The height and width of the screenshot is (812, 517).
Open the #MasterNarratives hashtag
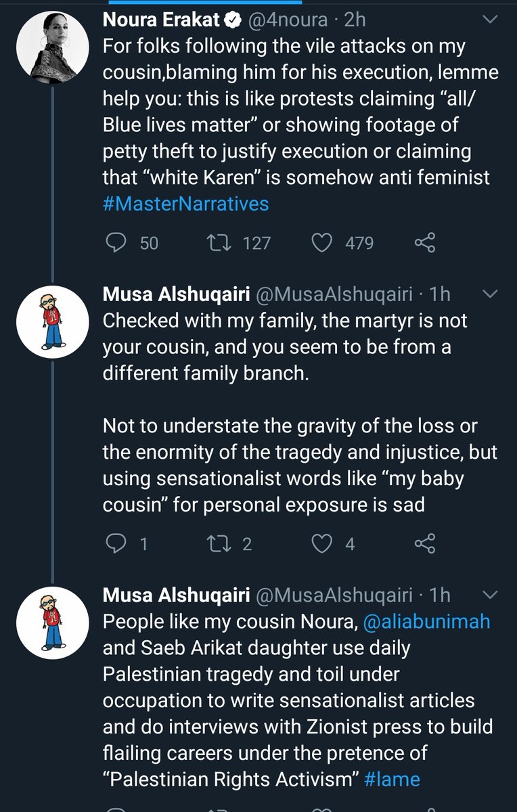(185, 203)
